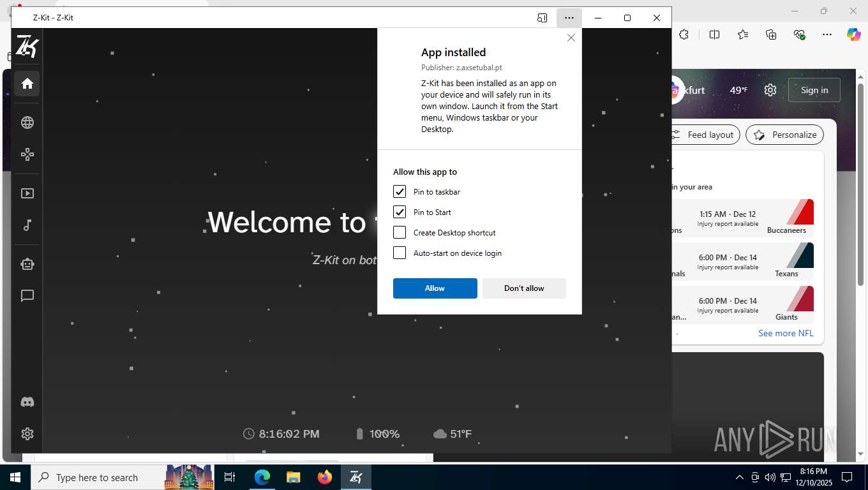This screenshot has width=868, height=490.
Task: Open notification center icon
Action: (x=847, y=477)
